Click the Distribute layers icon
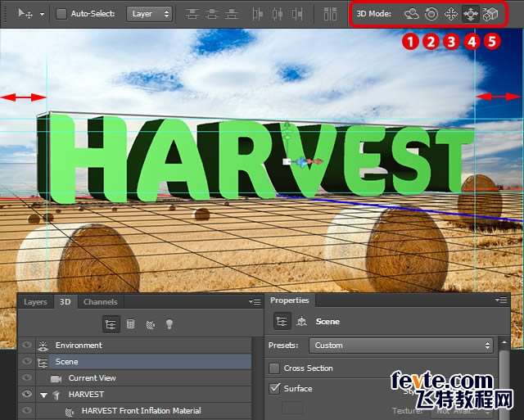The image size is (524, 420). pyautogui.click(x=330, y=14)
